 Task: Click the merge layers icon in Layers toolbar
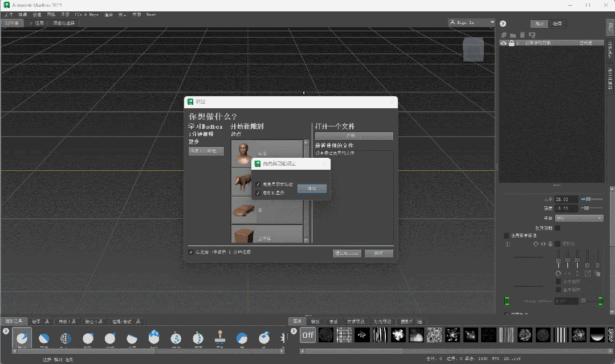click(x=532, y=35)
